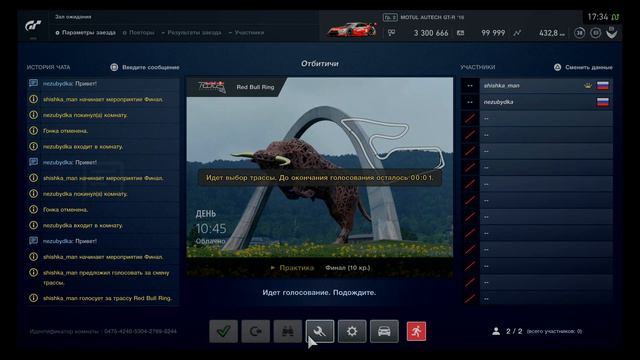The image size is (640, 360).
Task: Click the УЧАСТНИКИ panel header
Action: pos(478,67)
